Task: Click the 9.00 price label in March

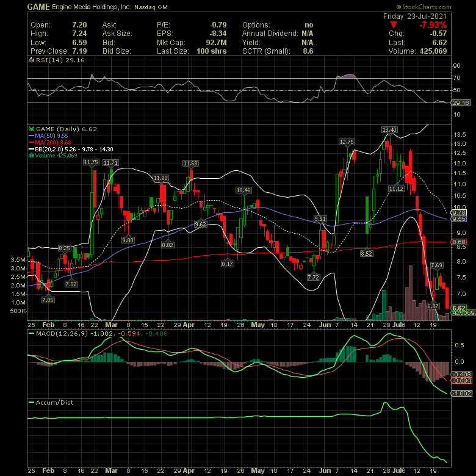Action: pyautogui.click(x=128, y=240)
